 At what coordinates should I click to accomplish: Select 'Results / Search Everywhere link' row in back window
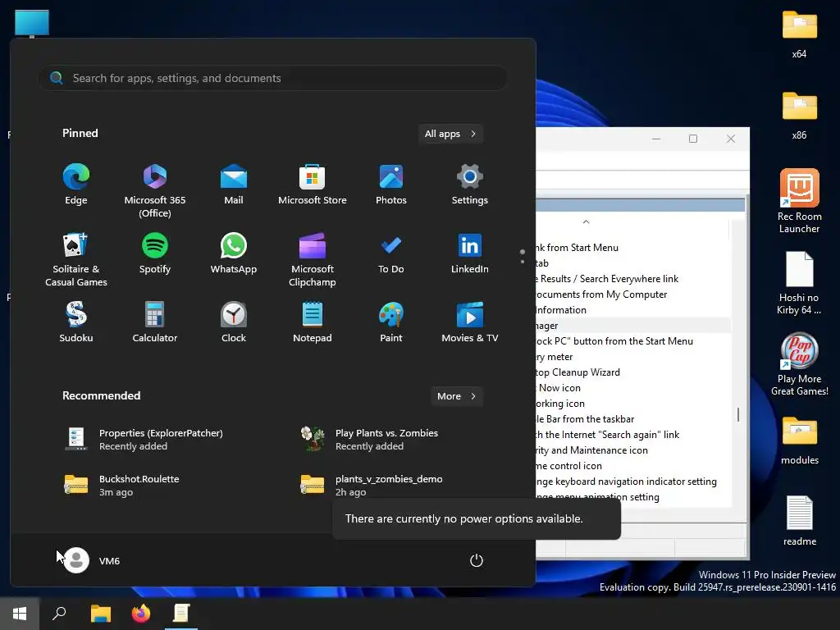[x=633, y=279]
